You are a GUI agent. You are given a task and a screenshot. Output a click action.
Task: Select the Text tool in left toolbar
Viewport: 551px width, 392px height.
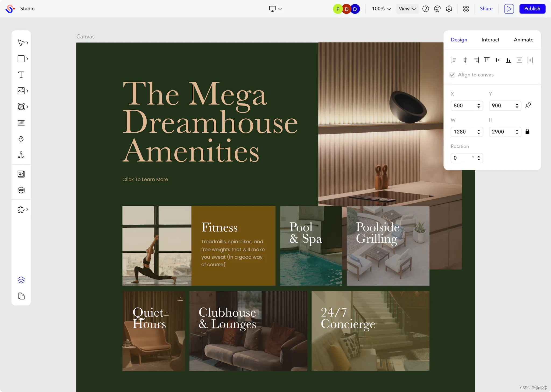21,75
